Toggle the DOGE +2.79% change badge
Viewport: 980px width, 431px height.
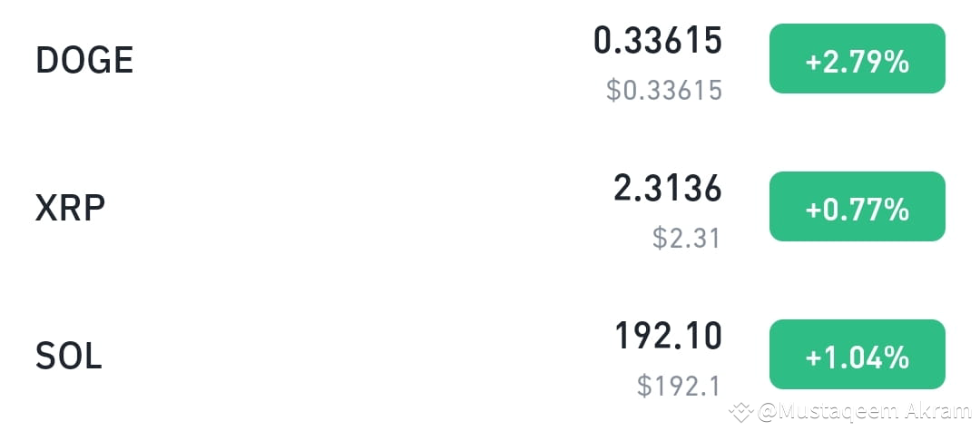click(x=857, y=60)
